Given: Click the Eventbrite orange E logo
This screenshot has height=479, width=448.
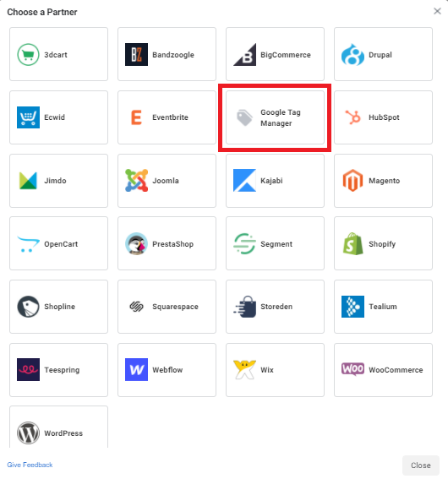Looking at the screenshot, I should click(x=136, y=117).
